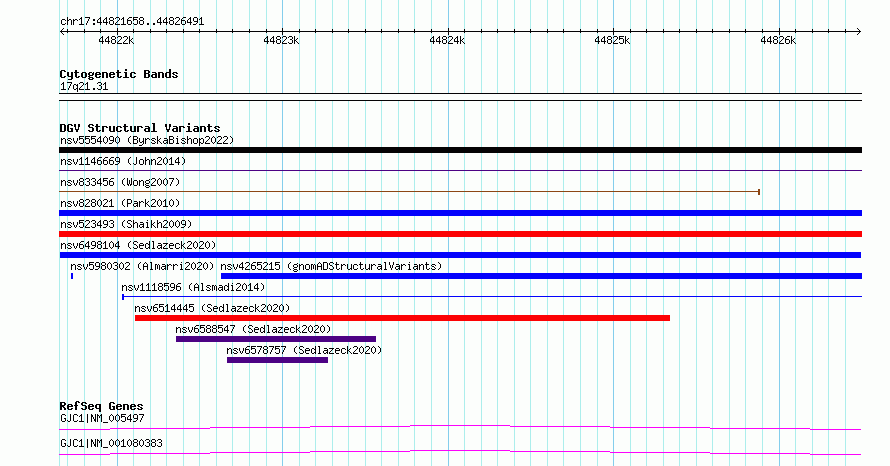Click the 44823k ruler tick label
890x466 pixels.
[282, 40]
